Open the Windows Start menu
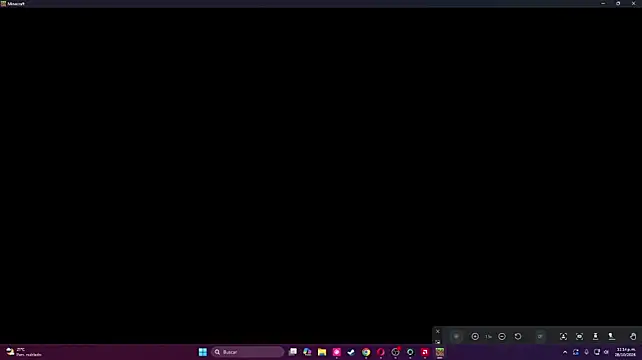Image resolution: width=642 pixels, height=360 pixels. pyautogui.click(x=203, y=352)
